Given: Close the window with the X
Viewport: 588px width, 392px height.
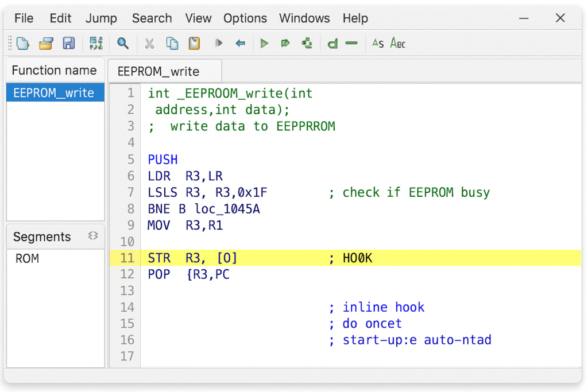Looking at the screenshot, I should pyautogui.click(x=560, y=18).
